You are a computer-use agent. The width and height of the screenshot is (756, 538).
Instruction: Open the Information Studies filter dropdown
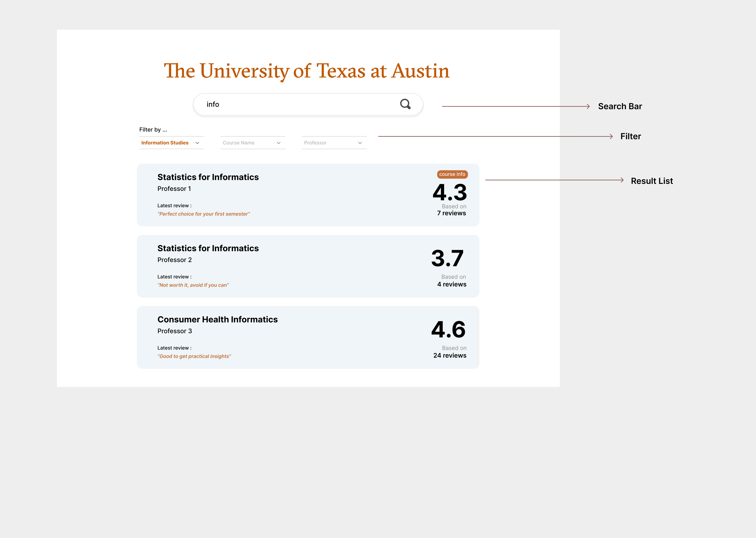pyautogui.click(x=171, y=143)
